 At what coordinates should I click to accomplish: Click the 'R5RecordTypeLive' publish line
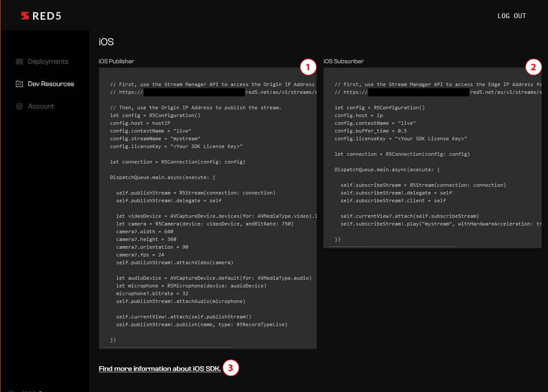coord(202,324)
